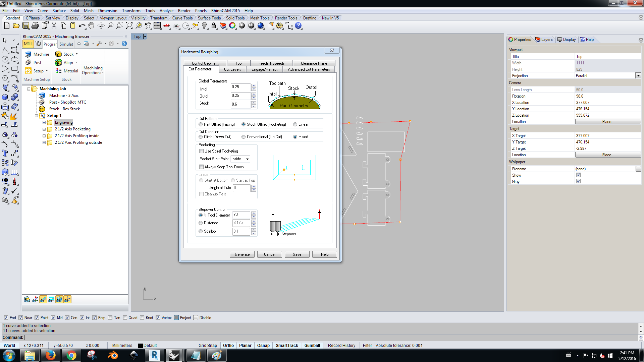This screenshot has height=362, width=644.
Task: Click the Undo arrow icon
Action: click(x=82, y=26)
